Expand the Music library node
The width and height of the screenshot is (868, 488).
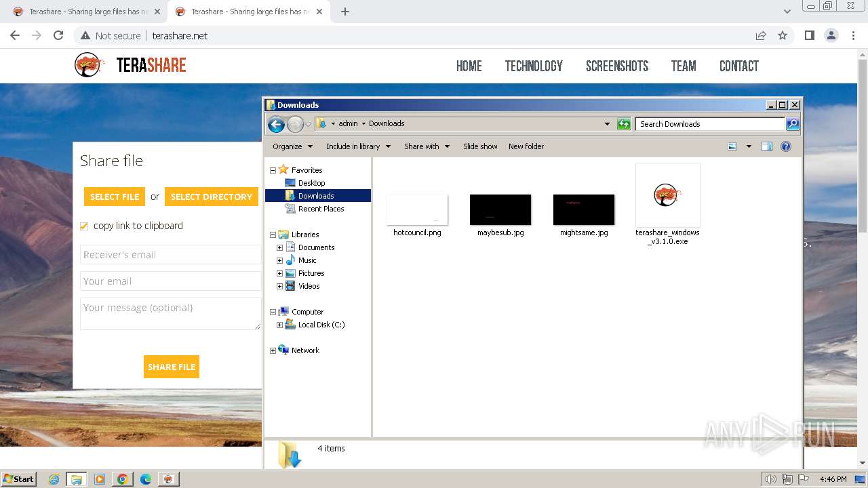coord(279,260)
